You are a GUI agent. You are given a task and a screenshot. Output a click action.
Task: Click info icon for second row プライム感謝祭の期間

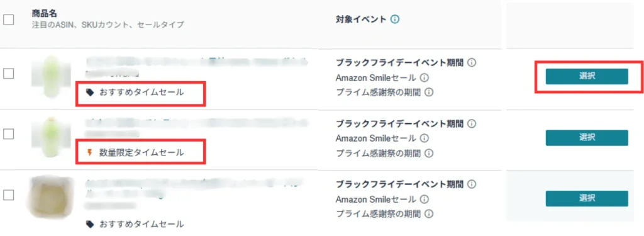coord(429,153)
